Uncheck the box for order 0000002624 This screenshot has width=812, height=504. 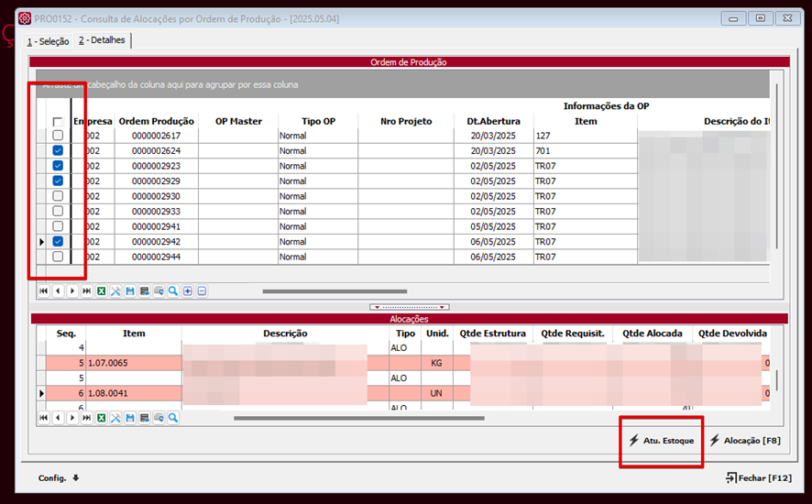58,150
